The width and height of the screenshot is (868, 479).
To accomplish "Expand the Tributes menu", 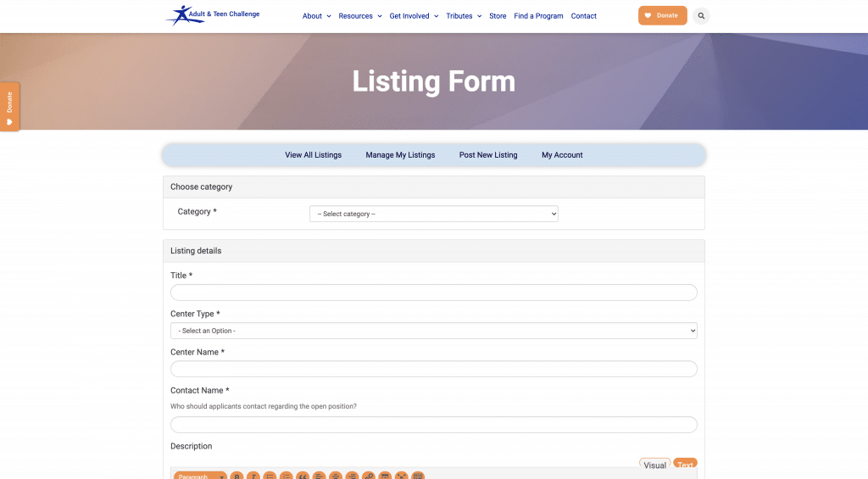I will 464,16.
